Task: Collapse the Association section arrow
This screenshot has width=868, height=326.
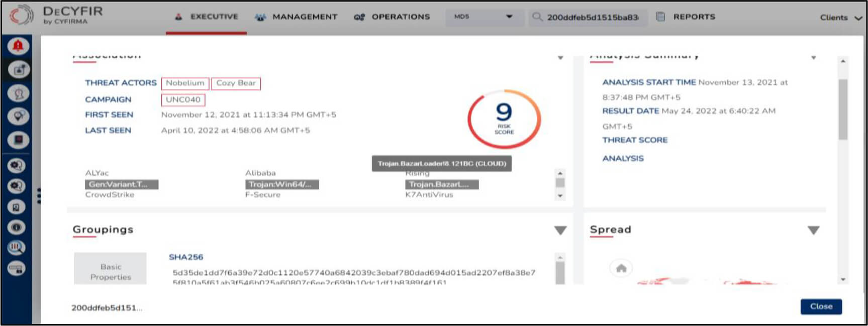Action: point(560,58)
